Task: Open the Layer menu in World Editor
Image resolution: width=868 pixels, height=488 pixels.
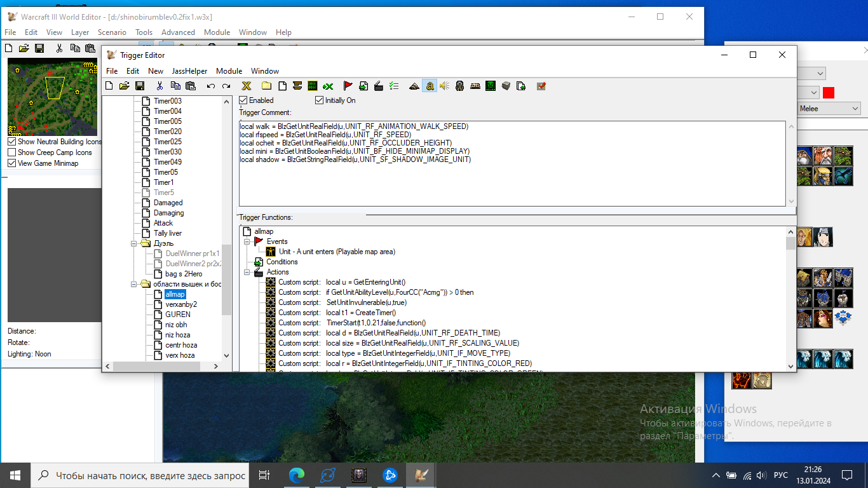Action: tap(80, 32)
